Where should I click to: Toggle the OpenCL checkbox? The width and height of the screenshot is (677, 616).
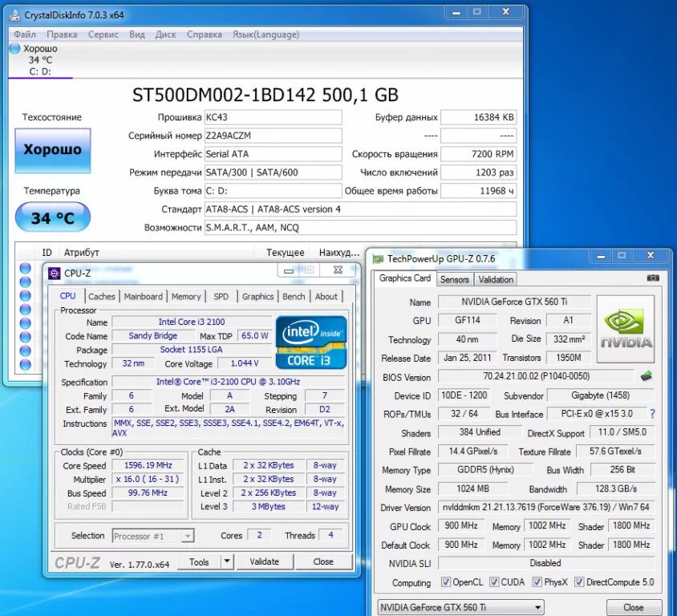445,582
